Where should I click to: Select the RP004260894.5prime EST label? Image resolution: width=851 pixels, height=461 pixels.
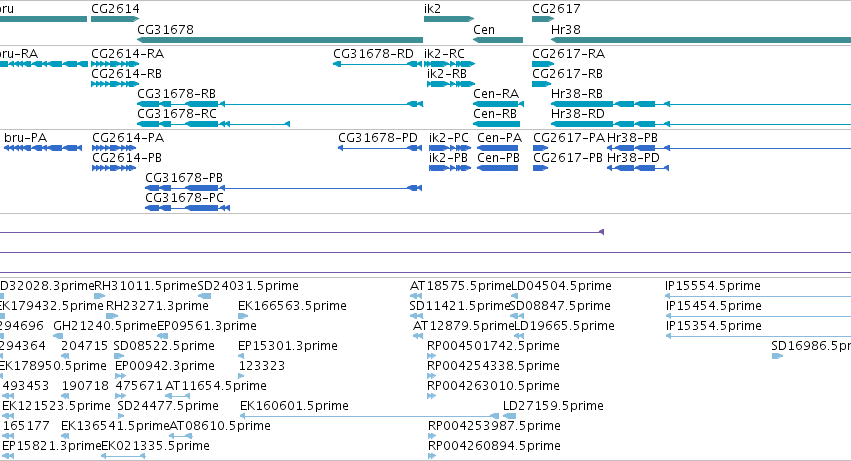click(x=494, y=446)
